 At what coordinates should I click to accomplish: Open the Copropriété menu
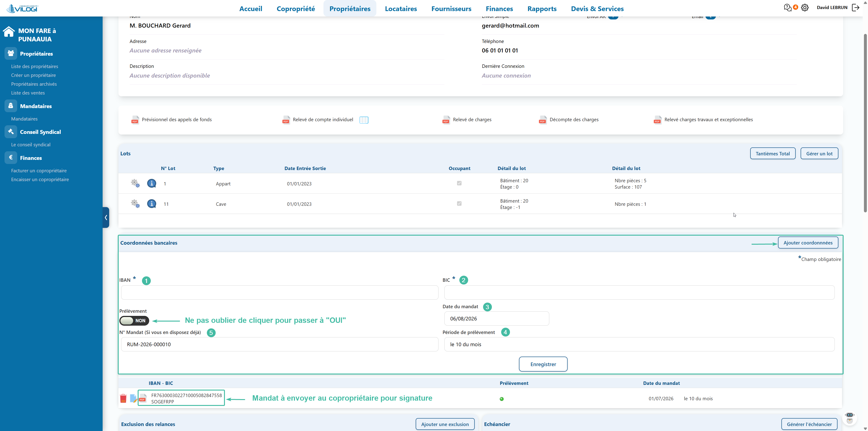(296, 8)
